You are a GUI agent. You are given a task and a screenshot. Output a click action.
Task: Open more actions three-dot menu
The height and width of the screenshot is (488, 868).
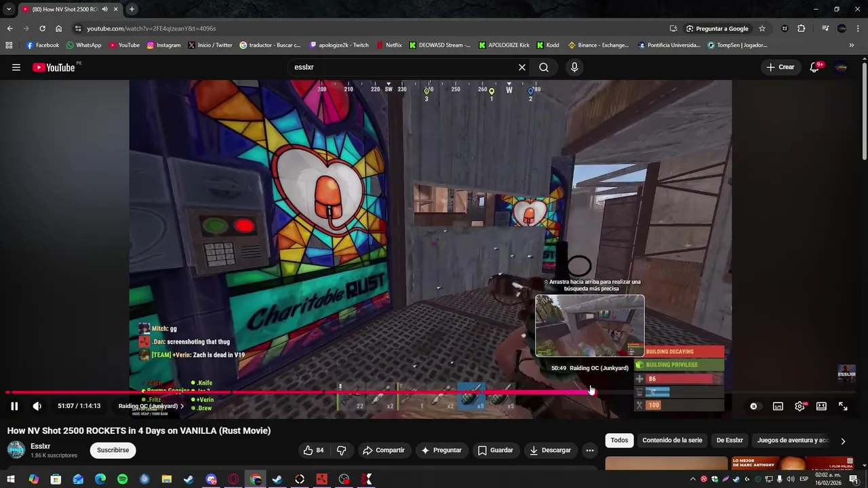[x=590, y=450]
